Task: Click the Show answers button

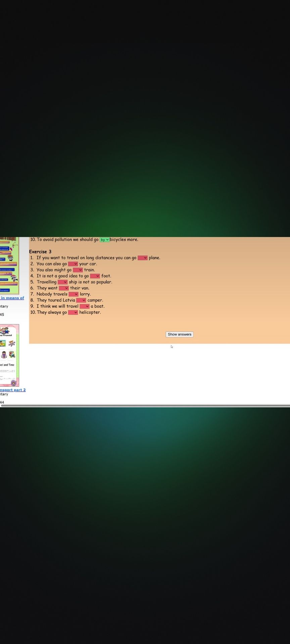Action: [x=180, y=334]
